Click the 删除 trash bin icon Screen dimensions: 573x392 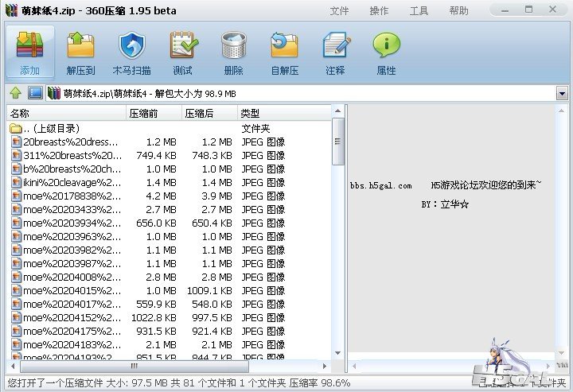pos(234,45)
